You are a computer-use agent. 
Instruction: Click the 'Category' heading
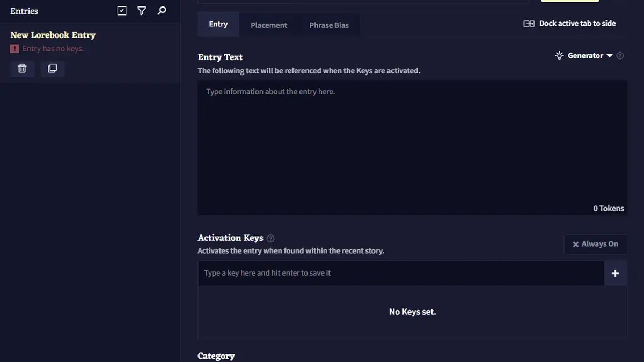216,356
